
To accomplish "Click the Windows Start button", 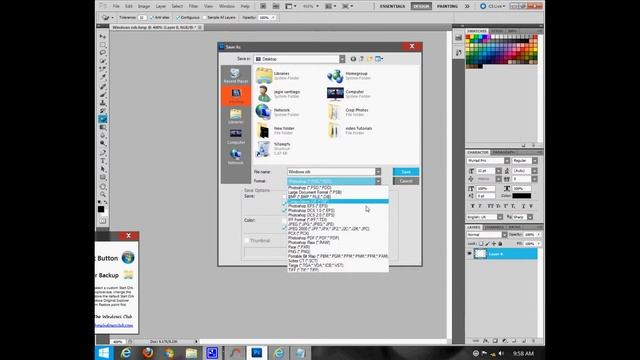I will [x=104, y=353].
